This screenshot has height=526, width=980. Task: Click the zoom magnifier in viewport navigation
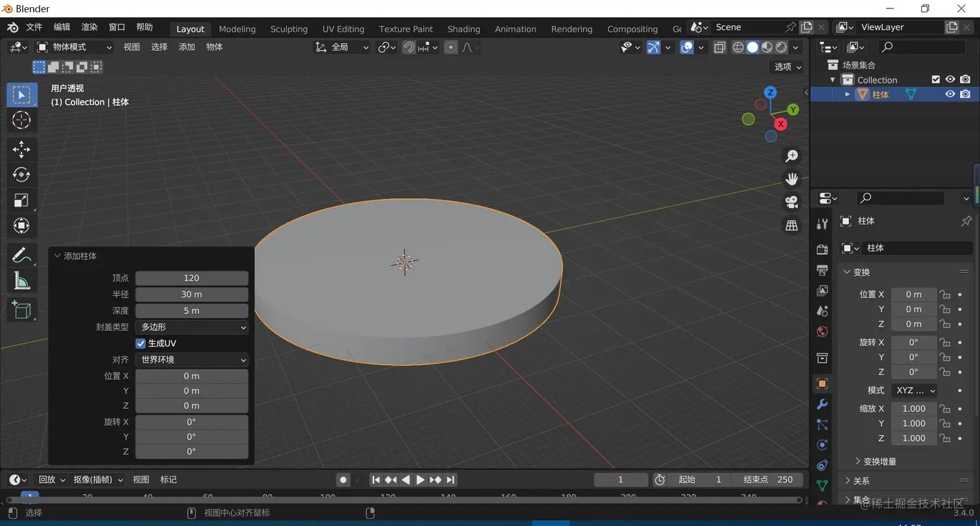click(x=791, y=155)
